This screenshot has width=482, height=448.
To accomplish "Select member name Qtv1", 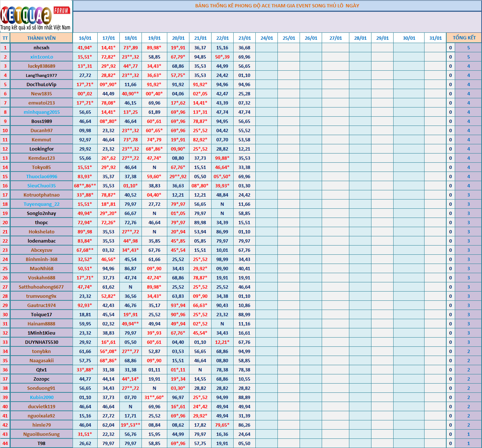I will click(x=41, y=370).
